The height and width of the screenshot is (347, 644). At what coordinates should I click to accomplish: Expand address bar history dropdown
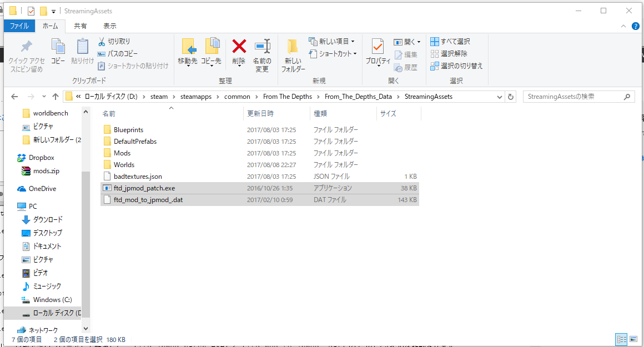[500, 97]
